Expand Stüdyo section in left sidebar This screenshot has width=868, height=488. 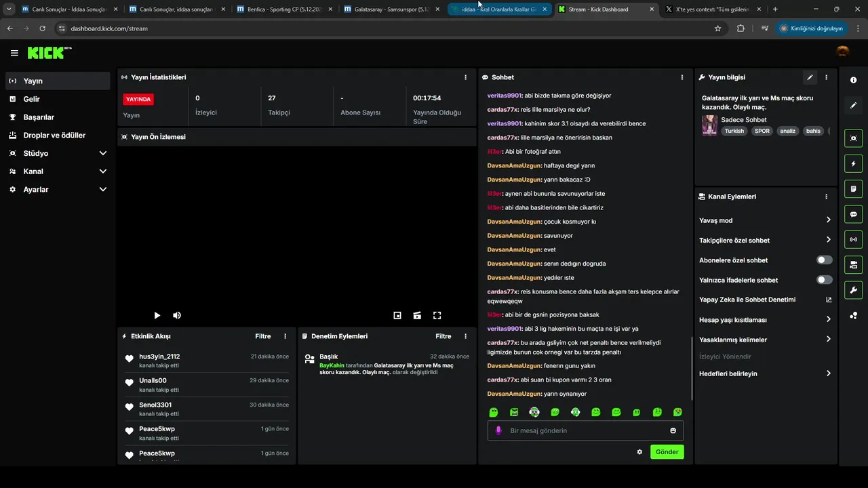[58, 153]
